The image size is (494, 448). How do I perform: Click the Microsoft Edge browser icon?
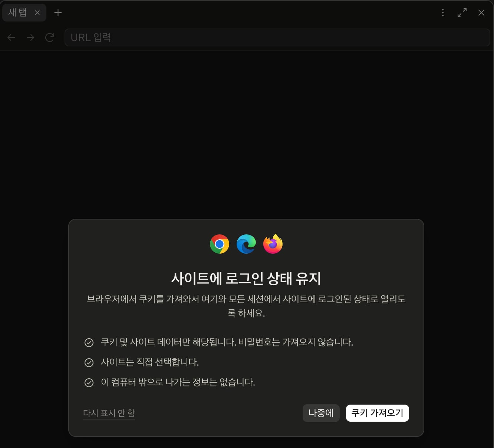click(x=246, y=244)
